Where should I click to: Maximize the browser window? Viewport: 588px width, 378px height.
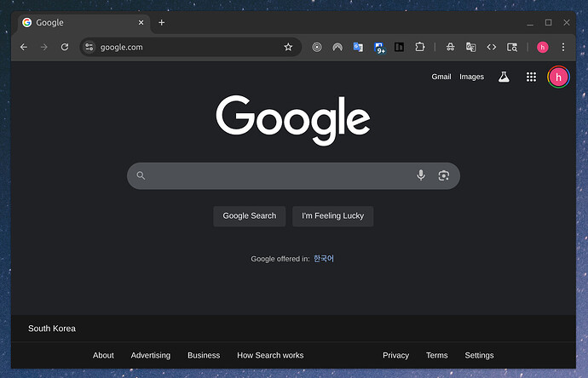[x=548, y=22]
